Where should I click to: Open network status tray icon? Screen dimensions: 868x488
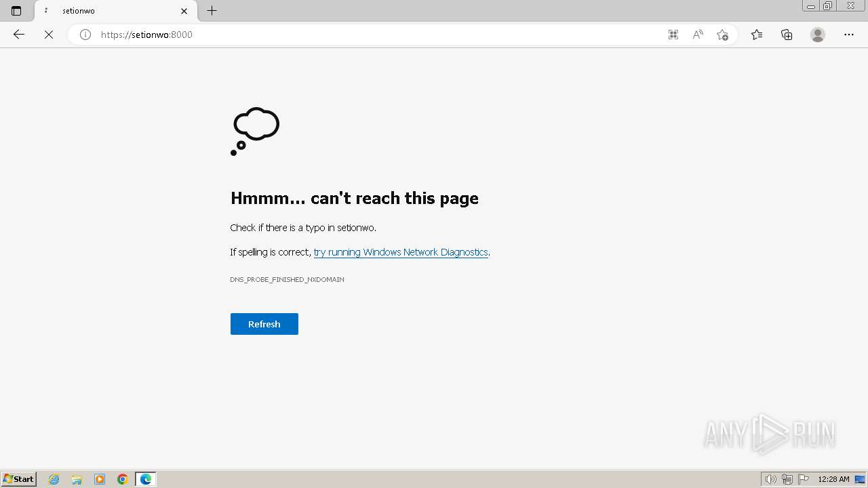tap(787, 479)
